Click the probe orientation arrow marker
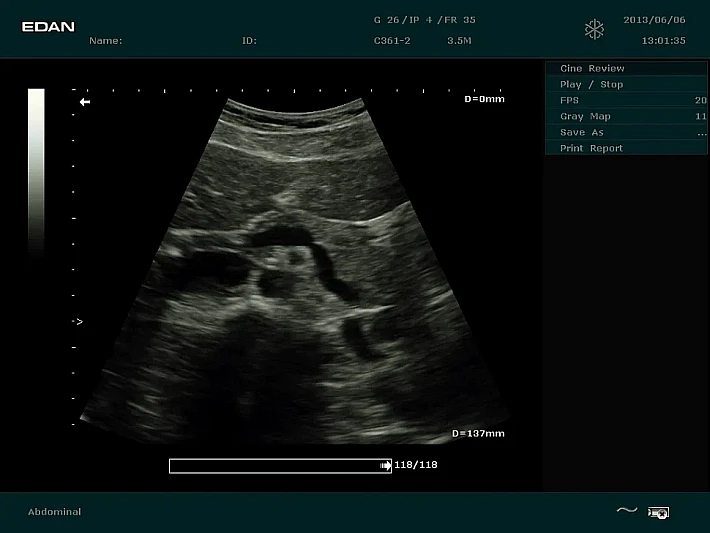 click(x=85, y=102)
